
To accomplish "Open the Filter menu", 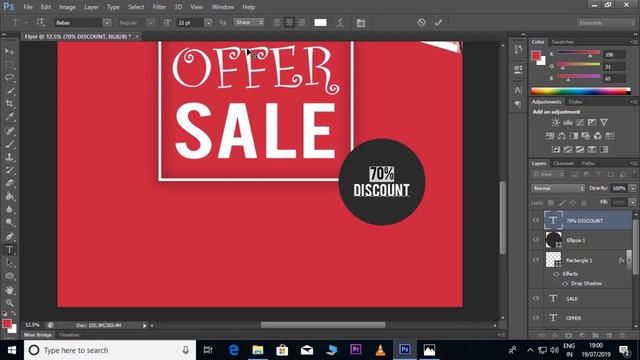I will [159, 7].
